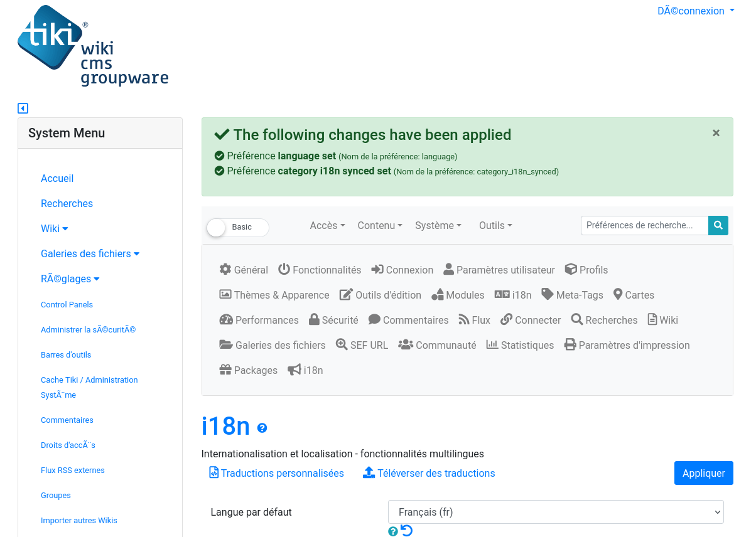Click the help icon next to i18n heading
Image resolution: width=756 pixels, height=537 pixels.
(x=262, y=428)
